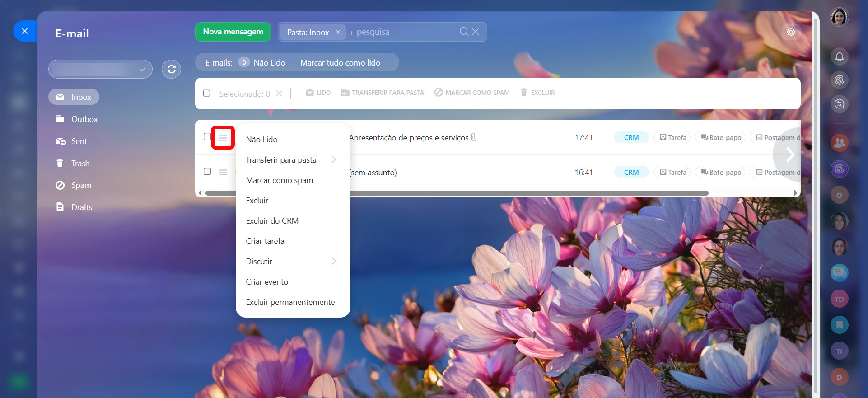Click Bate-papo button on the 16:41 email
Image resolution: width=868 pixels, height=398 pixels.
[x=720, y=172]
